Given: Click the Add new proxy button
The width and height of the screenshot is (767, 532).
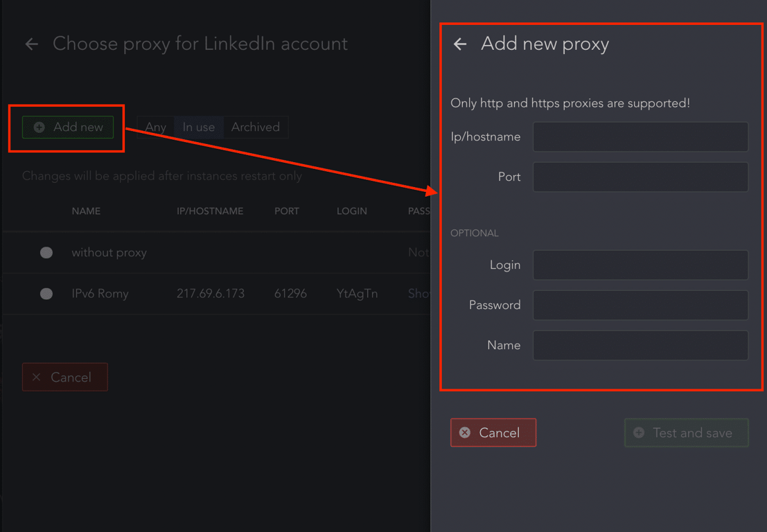Looking at the screenshot, I should click(x=68, y=127).
